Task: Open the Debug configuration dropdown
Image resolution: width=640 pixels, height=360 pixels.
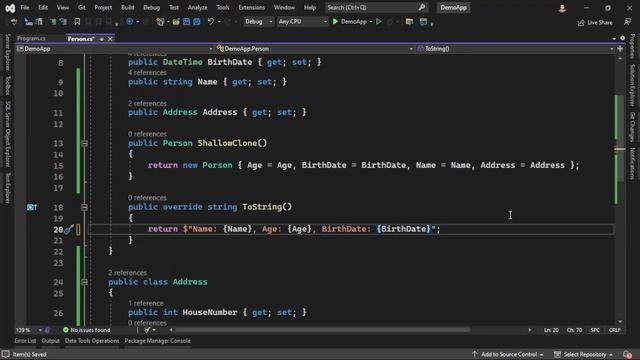Action: pyautogui.click(x=258, y=22)
